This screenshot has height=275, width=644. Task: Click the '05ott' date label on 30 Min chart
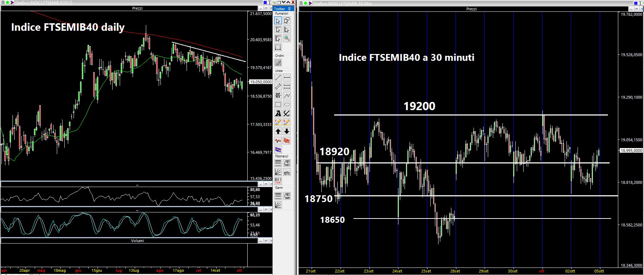tap(599, 271)
